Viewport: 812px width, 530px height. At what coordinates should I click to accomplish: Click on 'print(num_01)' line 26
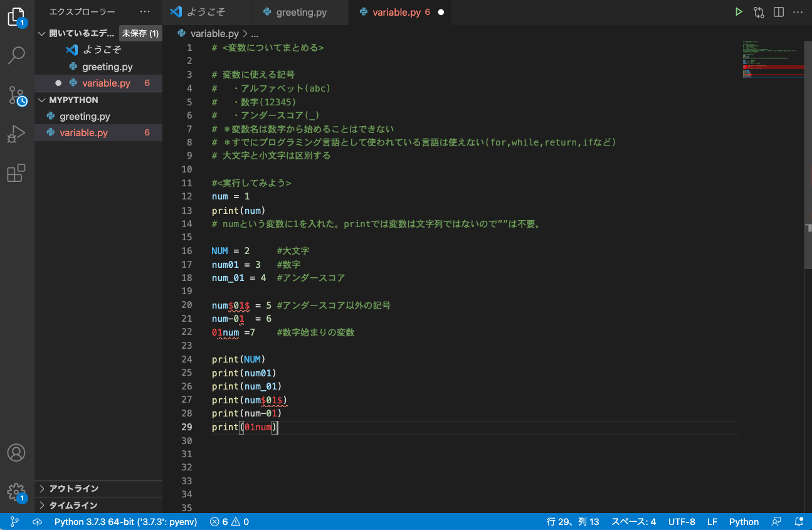[247, 386]
